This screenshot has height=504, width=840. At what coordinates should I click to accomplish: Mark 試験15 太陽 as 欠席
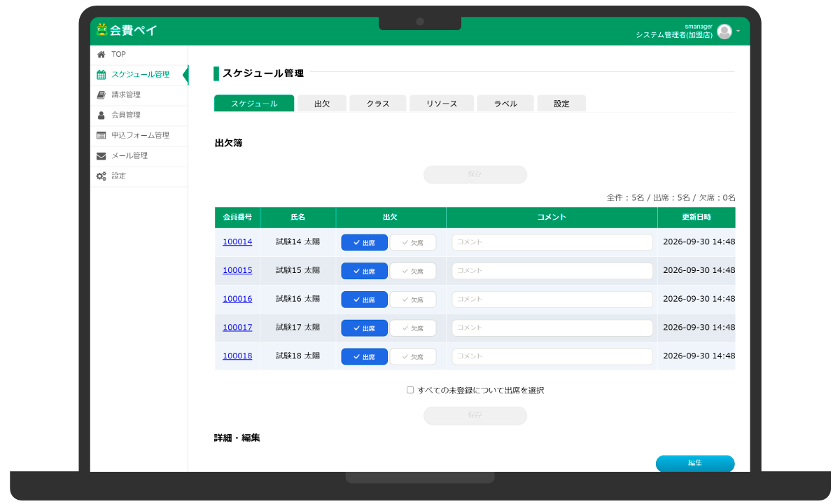click(x=412, y=271)
